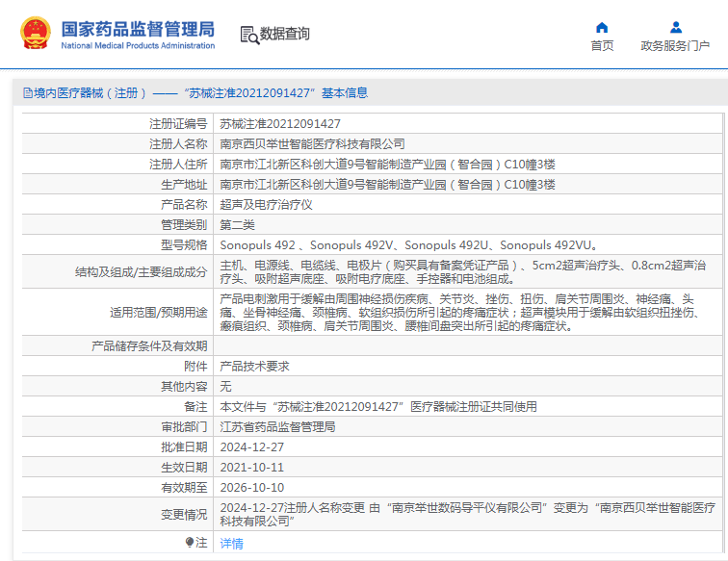Click National Medical Products Administration text
Image resolution: width=728 pixels, height=561 pixels.
[138, 45]
